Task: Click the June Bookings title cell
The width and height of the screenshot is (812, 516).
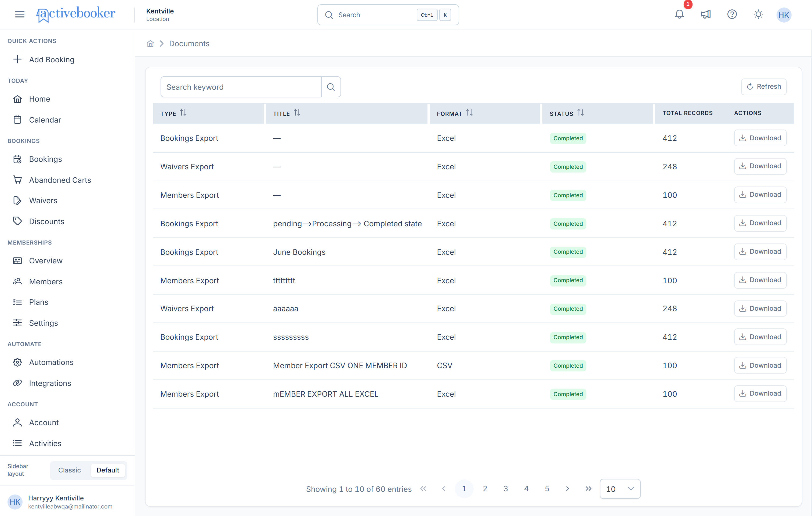Action: [x=299, y=252]
